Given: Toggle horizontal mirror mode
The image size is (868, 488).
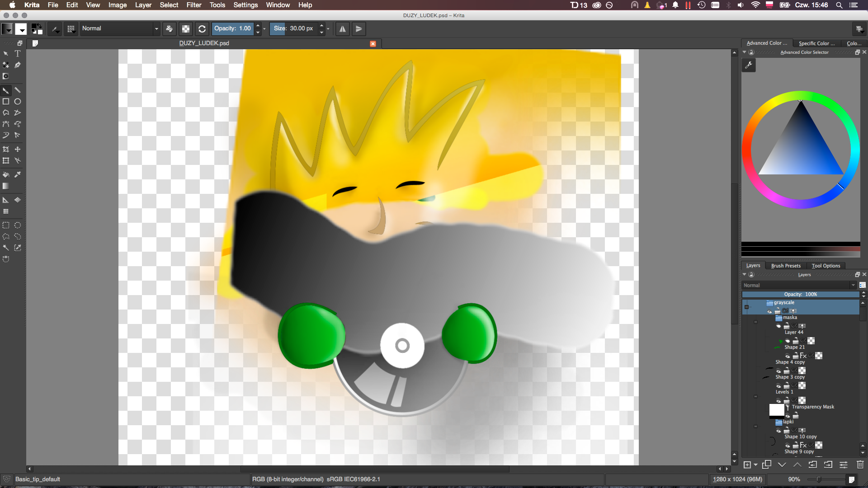Looking at the screenshot, I should (x=343, y=29).
